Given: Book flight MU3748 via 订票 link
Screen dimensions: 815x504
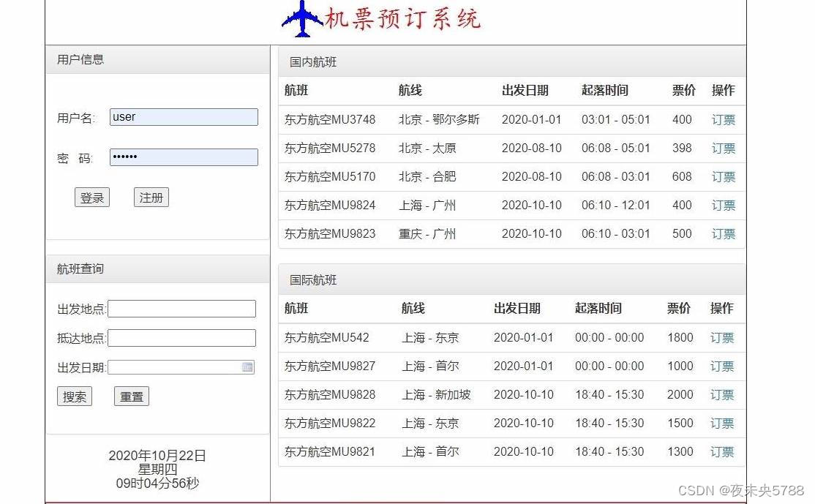Looking at the screenshot, I should pos(724,120).
